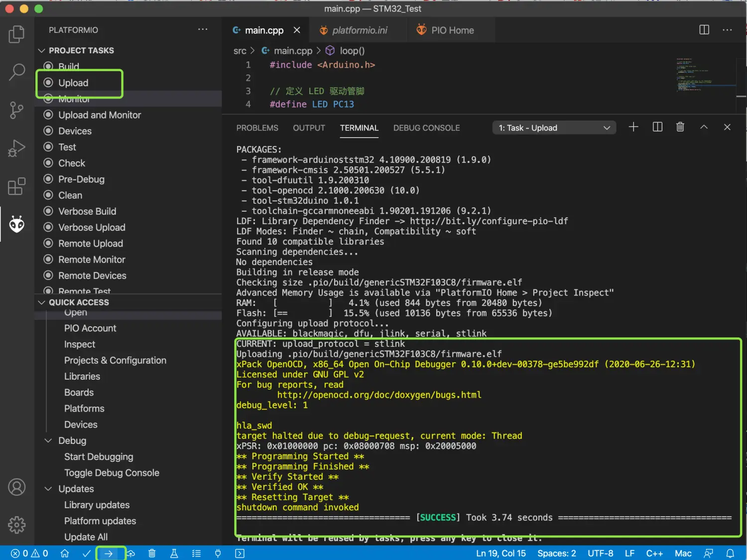
Task: Open the Extensions view
Action: (16, 186)
